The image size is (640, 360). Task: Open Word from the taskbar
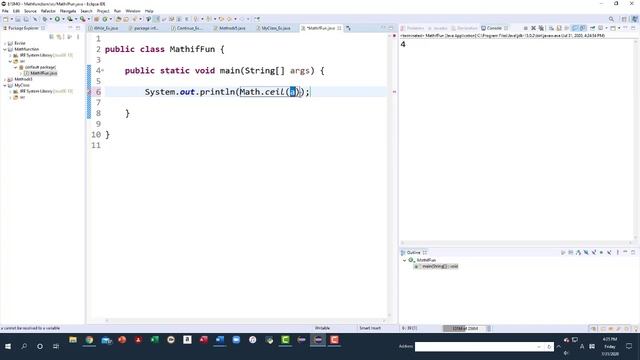[x=220, y=340]
